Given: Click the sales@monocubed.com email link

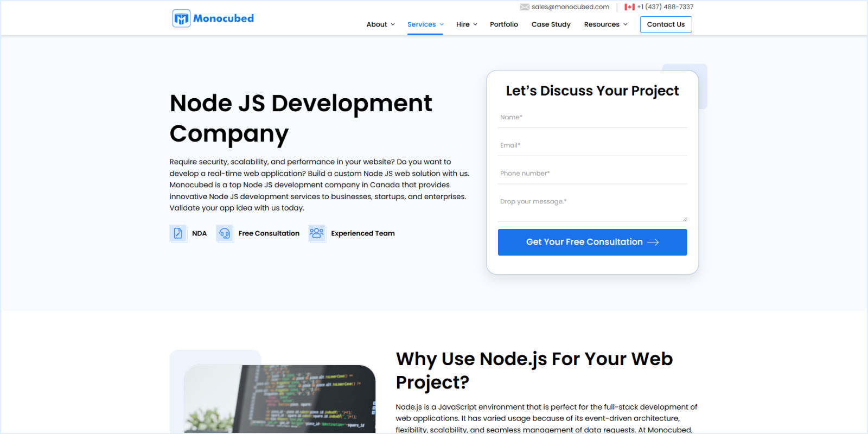Looking at the screenshot, I should pos(570,7).
